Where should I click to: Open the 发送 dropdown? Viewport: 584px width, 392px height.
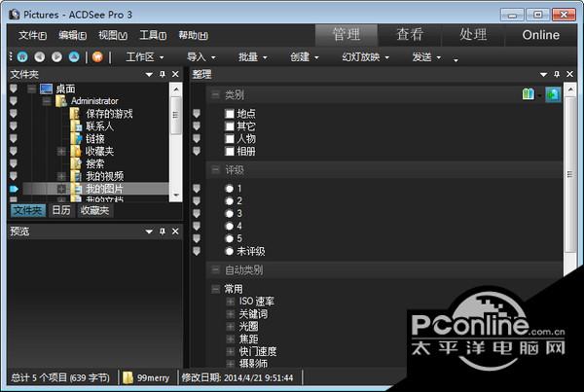coord(426,57)
